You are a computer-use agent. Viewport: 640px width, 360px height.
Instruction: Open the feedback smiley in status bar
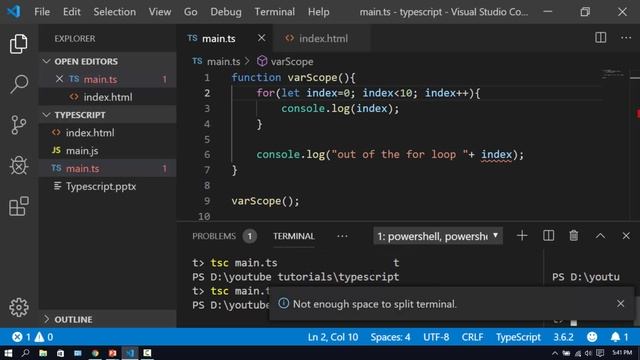(592, 337)
